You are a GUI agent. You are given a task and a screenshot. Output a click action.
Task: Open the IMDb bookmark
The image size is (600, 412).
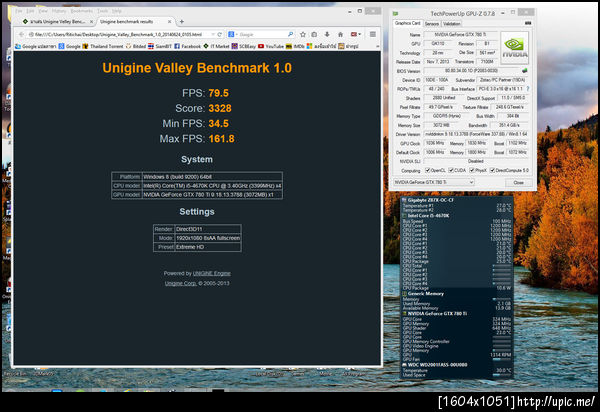coord(295,46)
